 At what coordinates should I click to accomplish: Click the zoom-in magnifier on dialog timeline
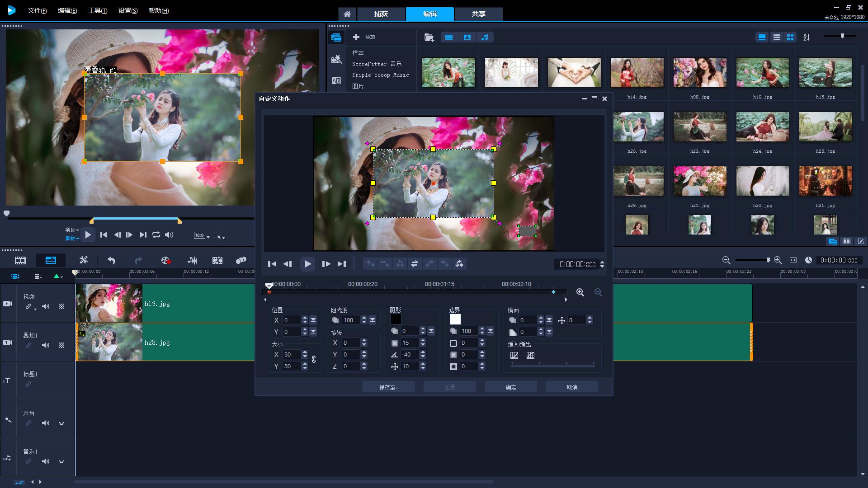click(x=580, y=292)
